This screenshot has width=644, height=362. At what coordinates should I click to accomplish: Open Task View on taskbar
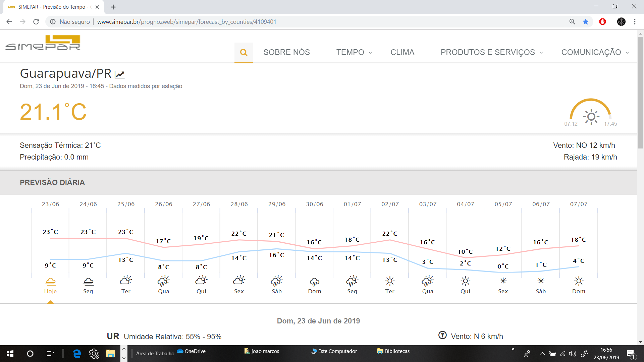click(50, 354)
